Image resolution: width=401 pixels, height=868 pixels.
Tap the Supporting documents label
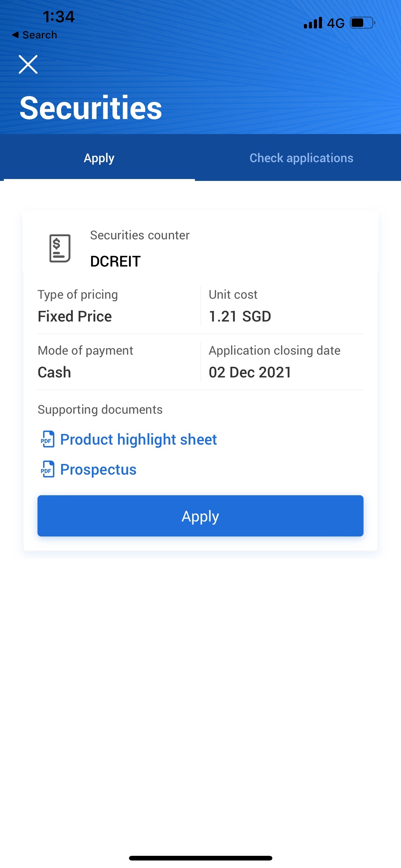pyautogui.click(x=100, y=409)
